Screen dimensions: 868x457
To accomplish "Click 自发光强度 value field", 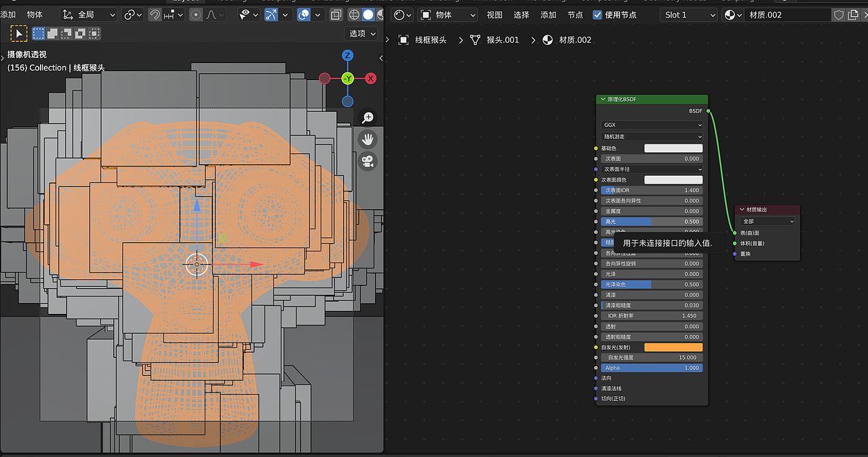I will (x=652, y=357).
